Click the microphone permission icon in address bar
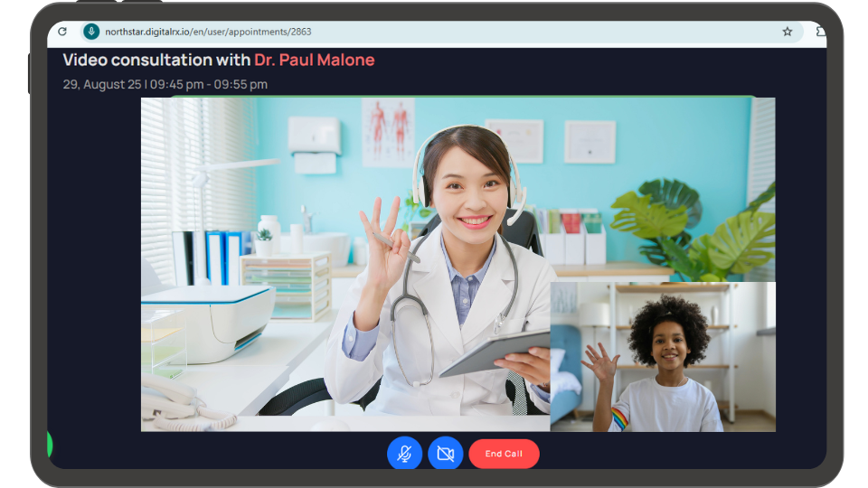Image resolution: width=868 pixels, height=488 pixels. tap(91, 32)
